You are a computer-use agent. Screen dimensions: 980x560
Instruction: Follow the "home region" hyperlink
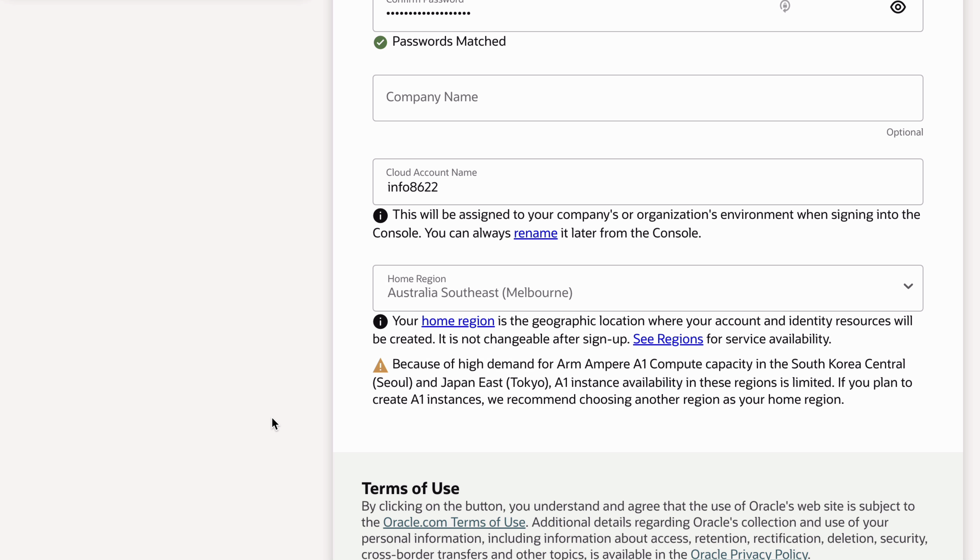point(458,321)
